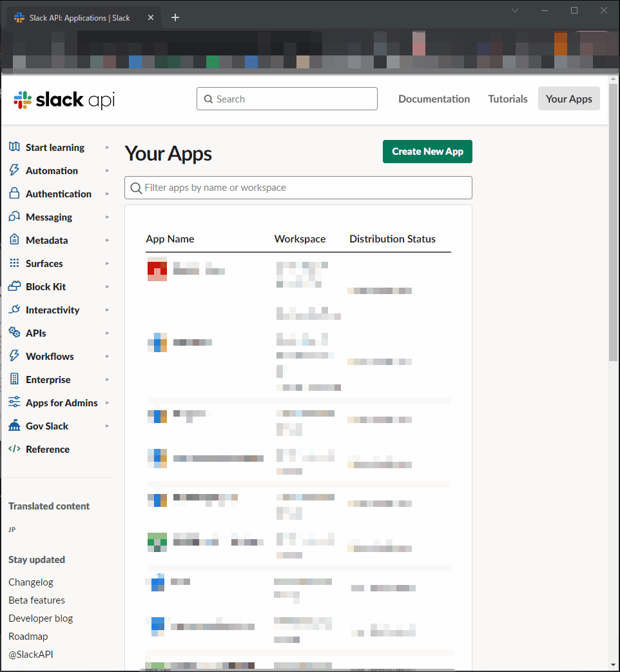The image size is (620, 672).
Task: Open a new browser tab with plus icon
Action: click(175, 17)
